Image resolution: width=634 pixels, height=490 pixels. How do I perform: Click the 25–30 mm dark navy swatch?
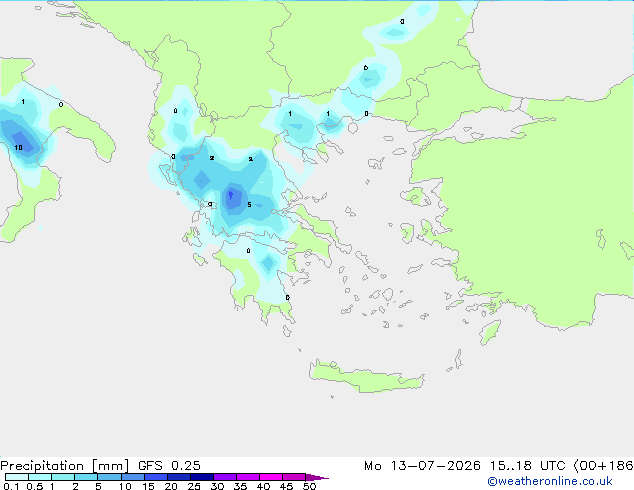point(201,477)
